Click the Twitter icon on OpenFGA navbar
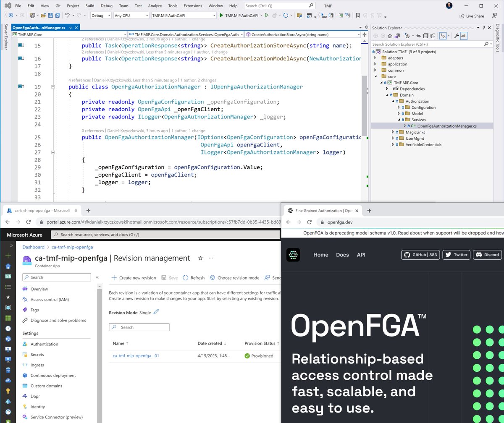 pyautogui.click(x=456, y=255)
